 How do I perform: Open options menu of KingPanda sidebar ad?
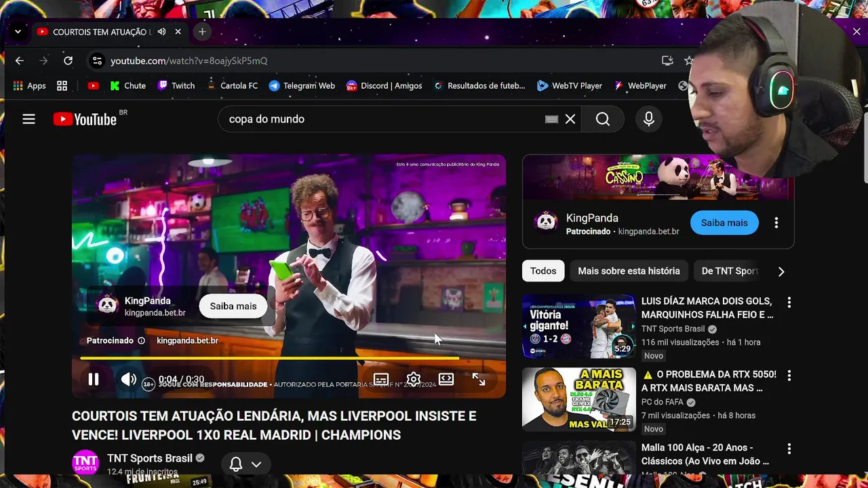coord(776,222)
